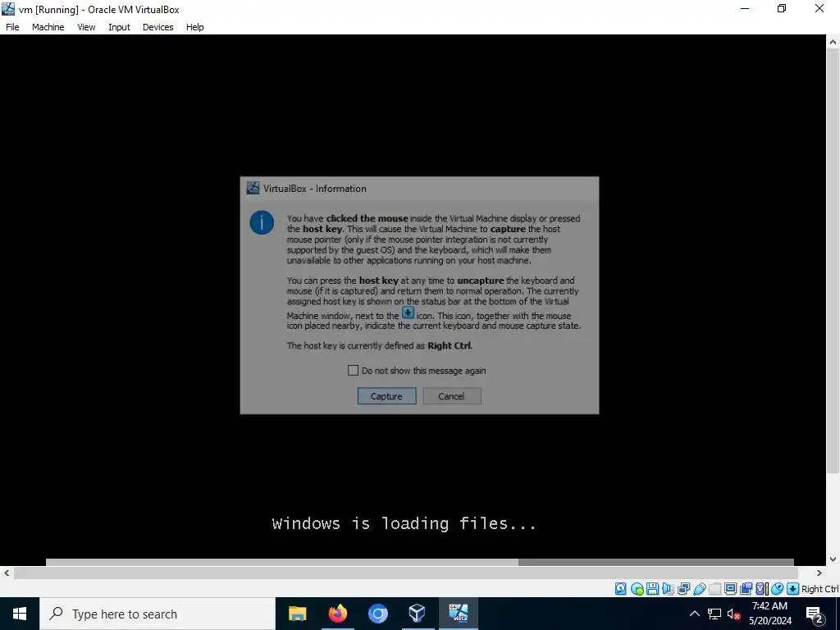Open the blue Chromium browser taskbar icon

(377, 614)
